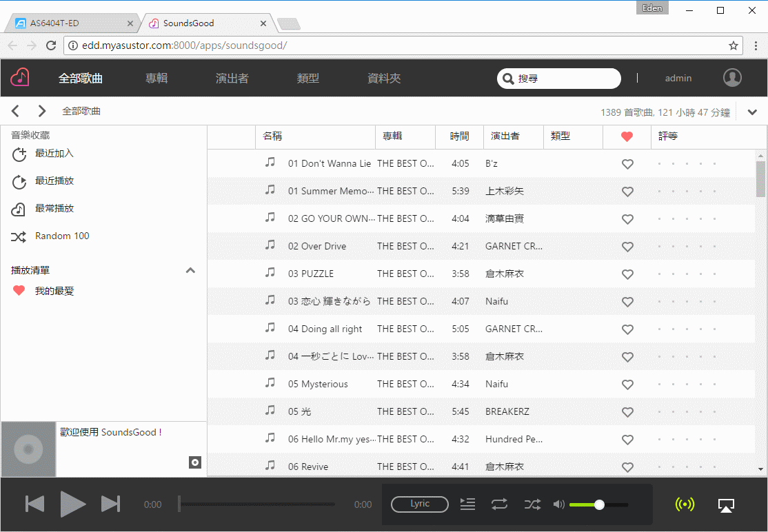Sort by the 名稱 column header
Image resolution: width=768 pixels, height=532 pixels.
pos(316,136)
